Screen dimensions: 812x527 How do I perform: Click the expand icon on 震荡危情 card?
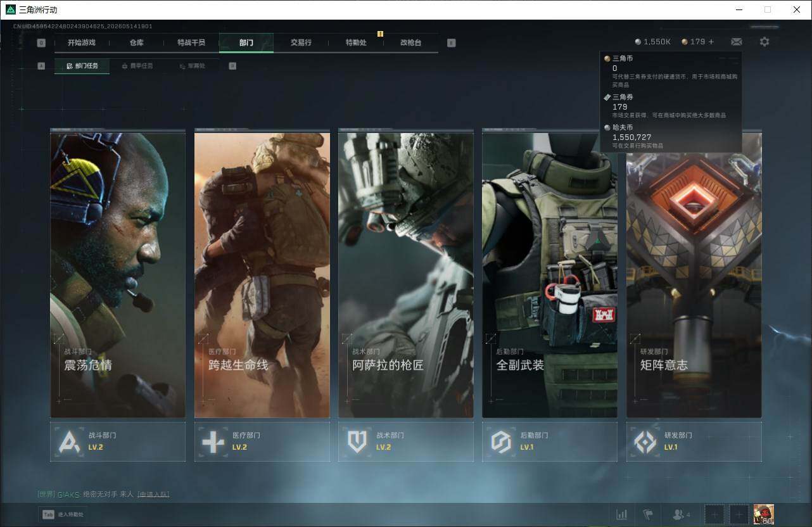point(59,339)
